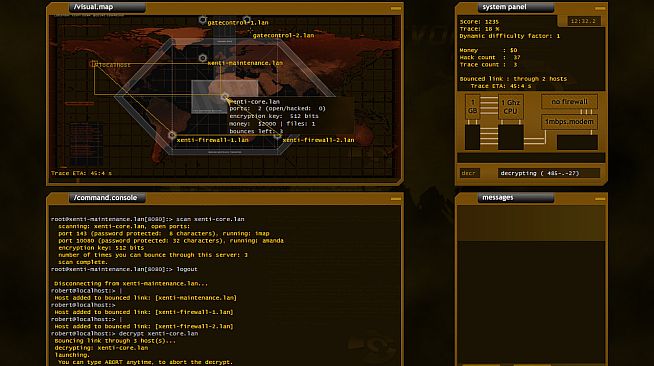The height and width of the screenshot is (366, 654).
Task: Minimize the /command.console panel
Action: (x=396, y=198)
